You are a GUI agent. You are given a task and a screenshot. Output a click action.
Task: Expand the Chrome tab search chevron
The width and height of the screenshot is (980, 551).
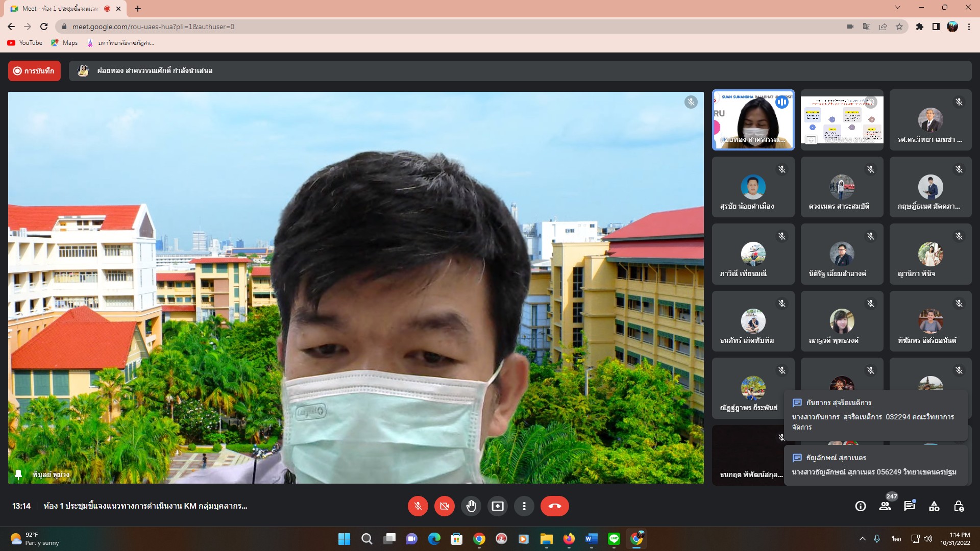[897, 8]
